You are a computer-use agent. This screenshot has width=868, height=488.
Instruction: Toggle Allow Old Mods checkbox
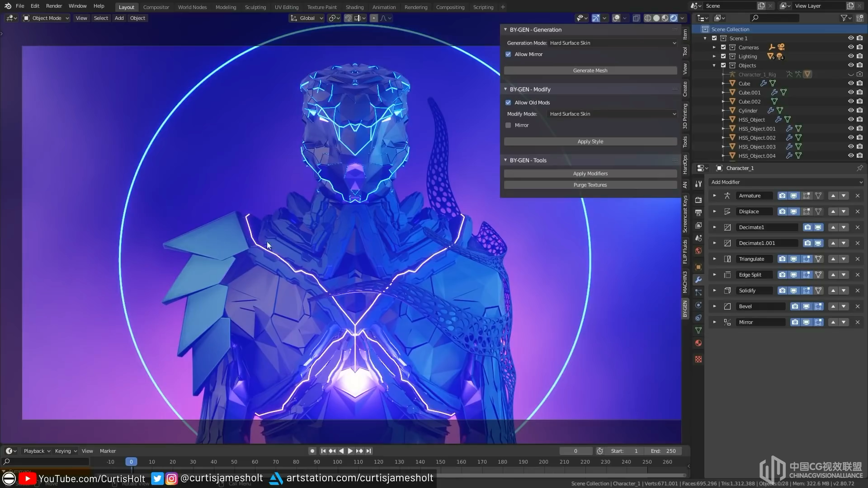(x=508, y=103)
